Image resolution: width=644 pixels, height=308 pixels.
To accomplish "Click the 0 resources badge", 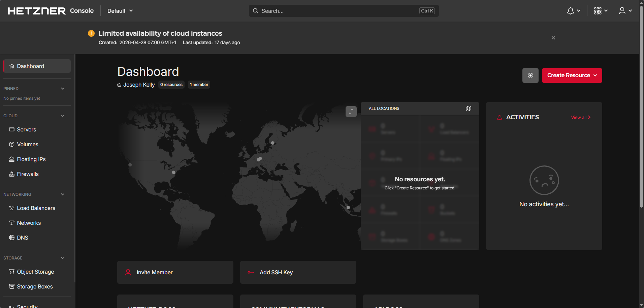I will 171,85.
